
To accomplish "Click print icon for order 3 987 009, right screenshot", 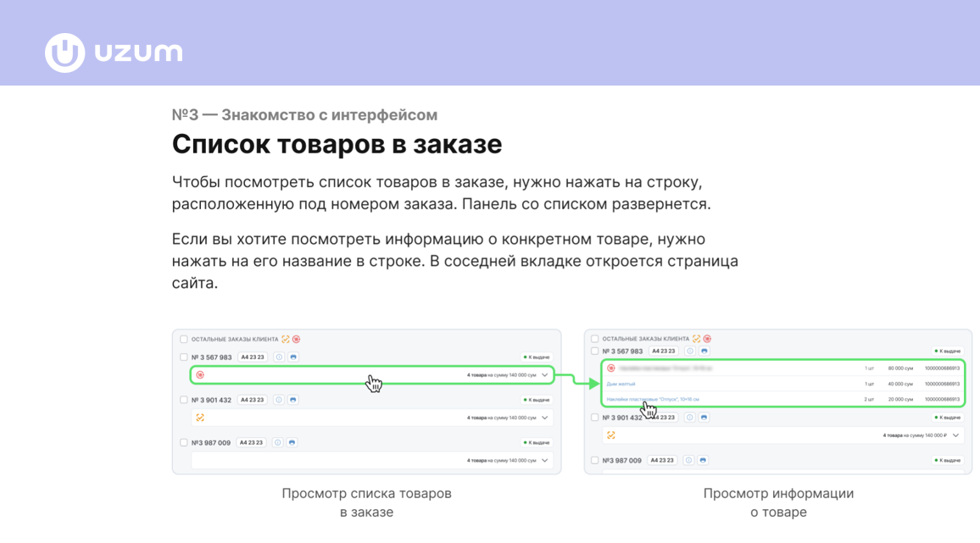I will (703, 461).
